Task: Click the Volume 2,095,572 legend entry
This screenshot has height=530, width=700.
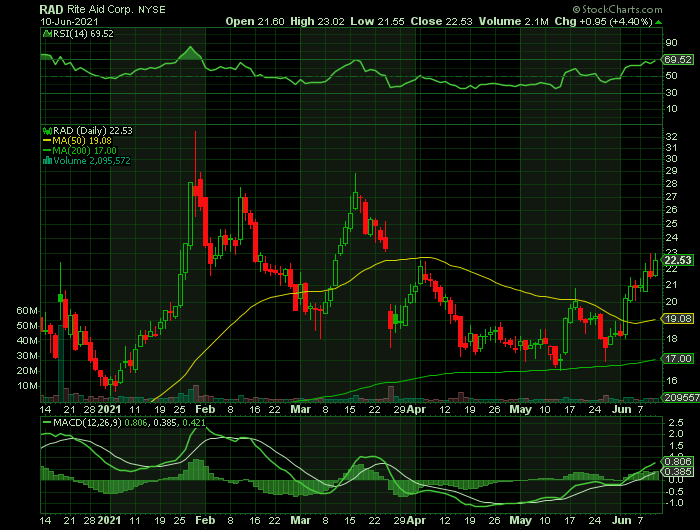Action: click(92, 161)
